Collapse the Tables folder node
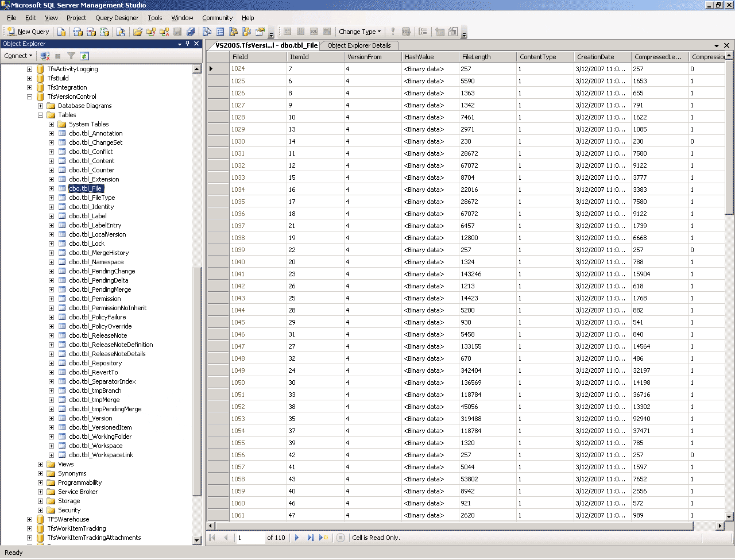 pos(40,115)
